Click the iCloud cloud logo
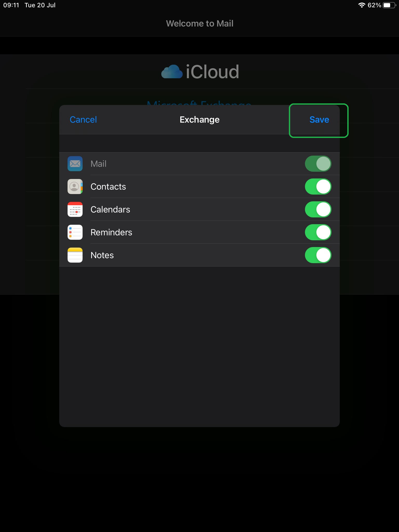This screenshot has width=399, height=532. point(172,71)
